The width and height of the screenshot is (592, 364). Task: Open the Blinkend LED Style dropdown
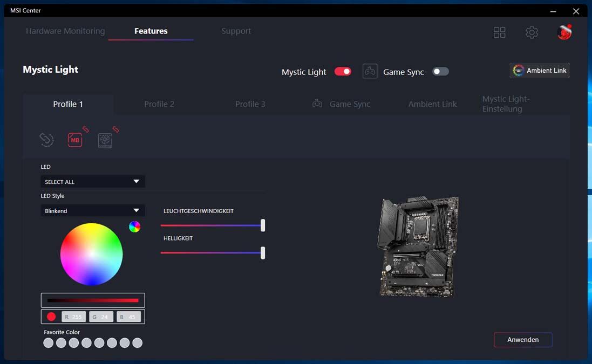[92, 210]
